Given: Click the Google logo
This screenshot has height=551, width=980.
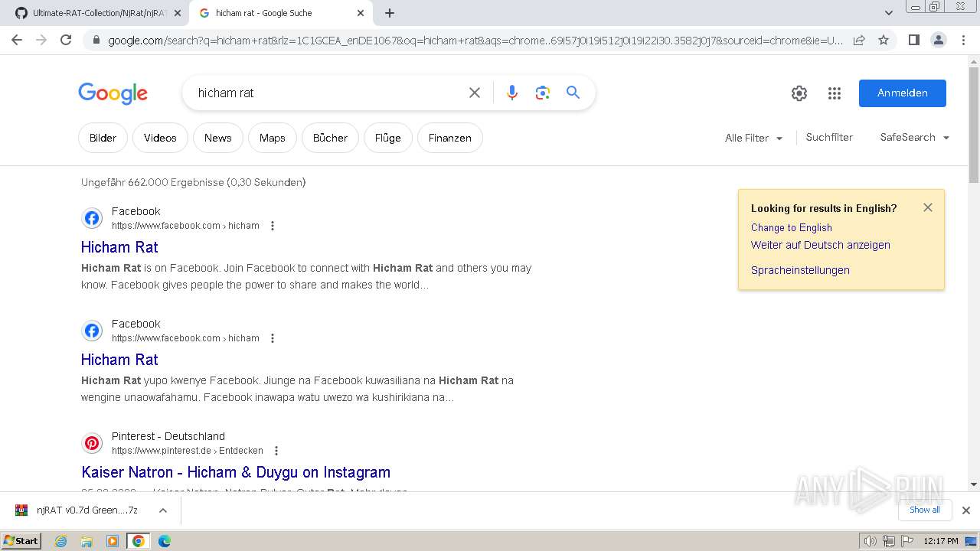Looking at the screenshot, I should coord(113,93).
